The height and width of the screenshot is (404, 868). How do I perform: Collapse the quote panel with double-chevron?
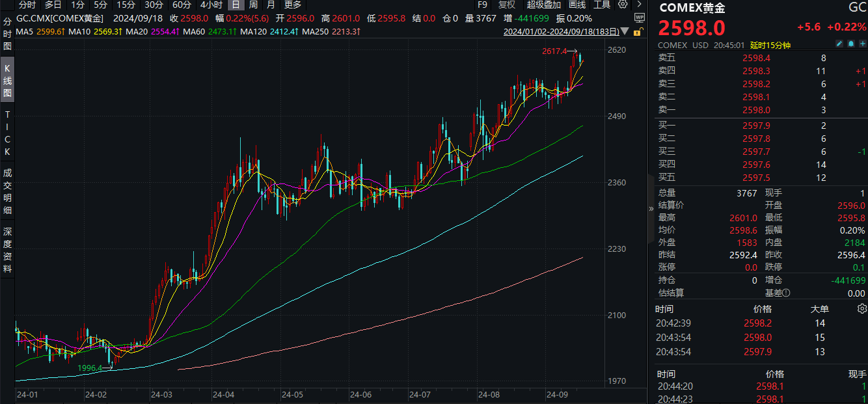click(651, 209)
